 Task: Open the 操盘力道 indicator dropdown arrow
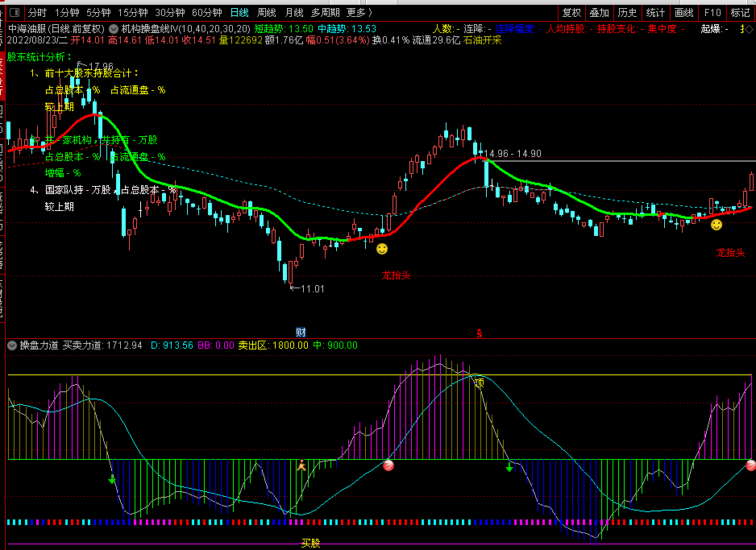[x=12, y=345]
